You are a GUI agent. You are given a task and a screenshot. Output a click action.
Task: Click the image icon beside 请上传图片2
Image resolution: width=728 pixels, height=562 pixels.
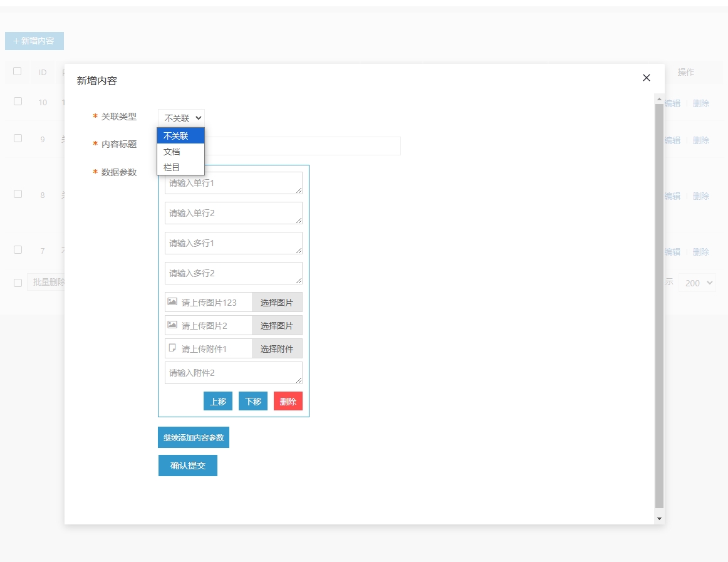tap(172, 325)
